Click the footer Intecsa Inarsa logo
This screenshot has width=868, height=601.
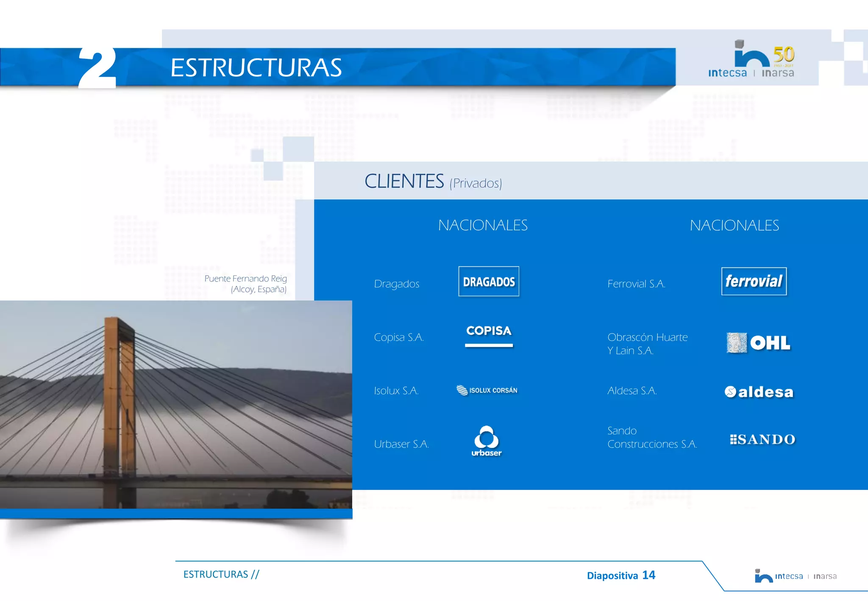(x=795, y=576)
